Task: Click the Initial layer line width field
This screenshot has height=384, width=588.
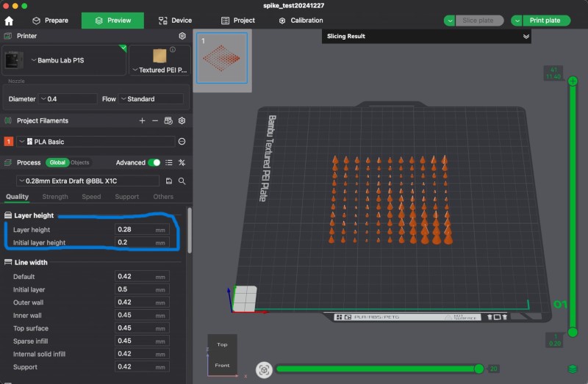Action: point(142,289)
